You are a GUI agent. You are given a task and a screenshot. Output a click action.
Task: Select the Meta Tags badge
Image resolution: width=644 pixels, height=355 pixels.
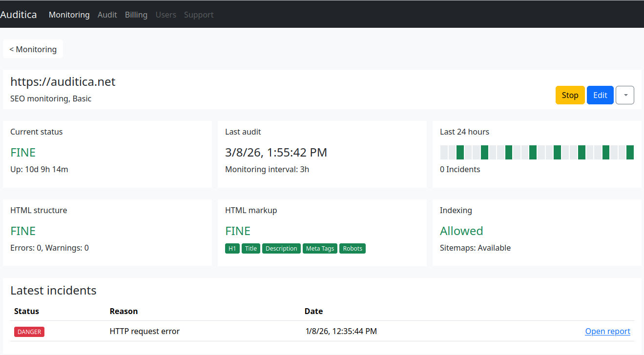click(320, 248)
